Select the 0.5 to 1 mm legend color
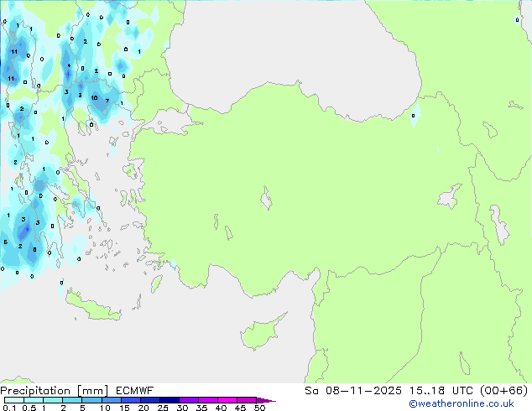 34,400
